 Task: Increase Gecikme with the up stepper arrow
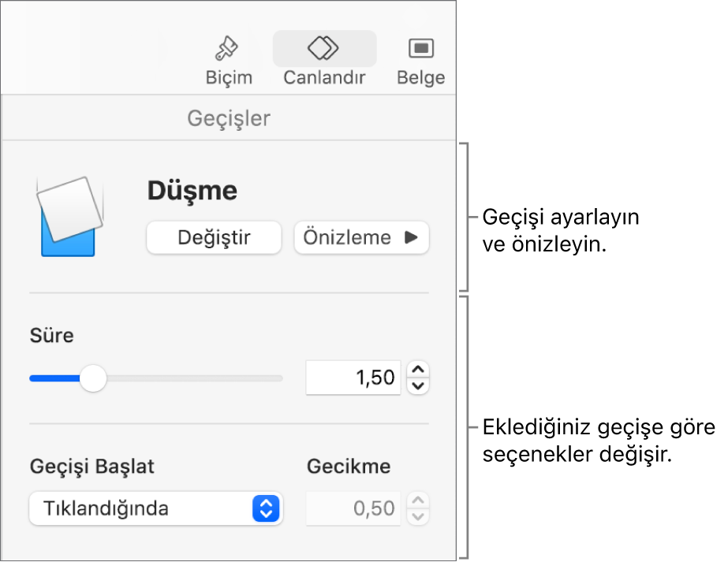tap(418, 501)
